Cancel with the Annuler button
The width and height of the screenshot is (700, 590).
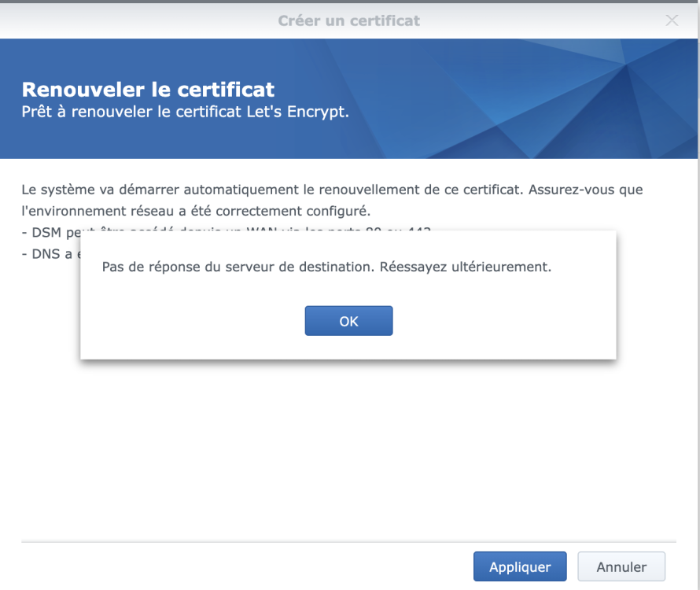point(621,566)
